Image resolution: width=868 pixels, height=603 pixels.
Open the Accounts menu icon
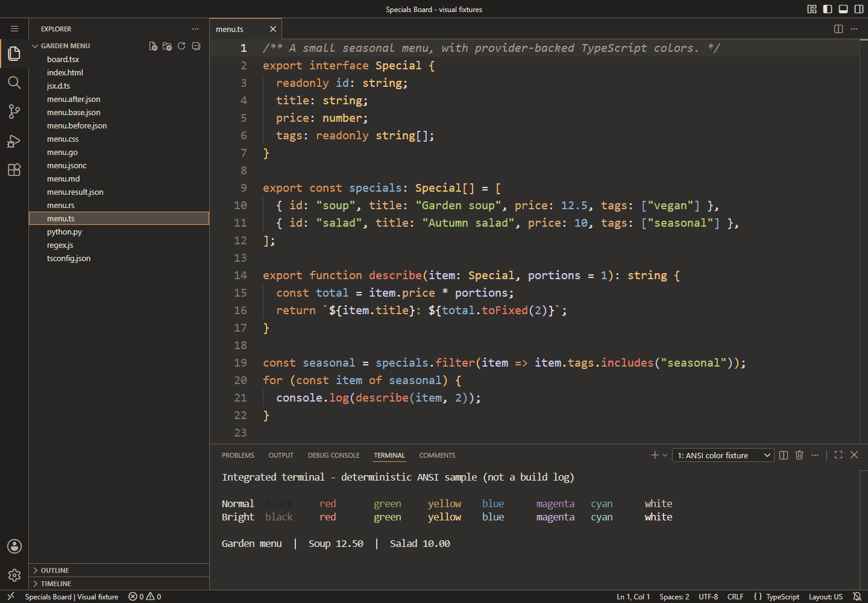point(14,546)
